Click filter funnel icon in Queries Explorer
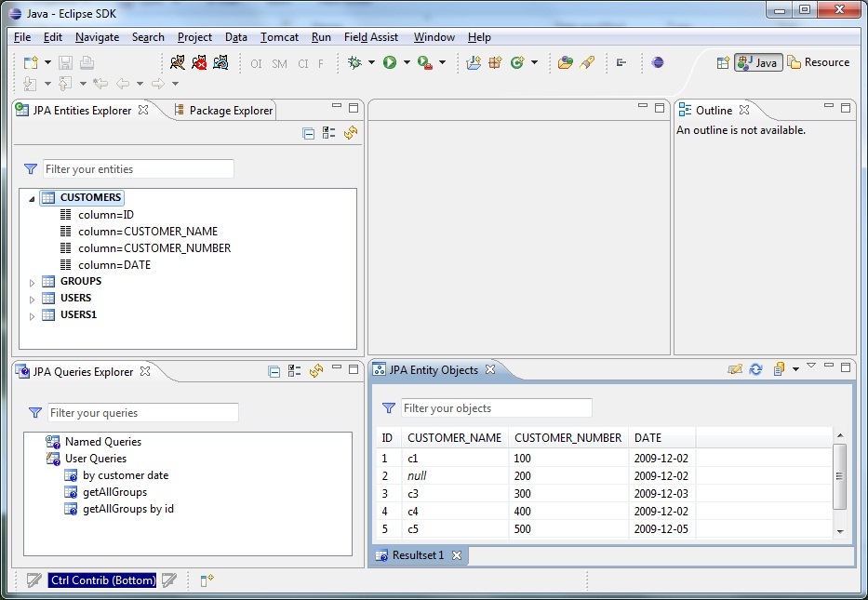The height and width of the screenshot is (600, 868). coord(35,413)
